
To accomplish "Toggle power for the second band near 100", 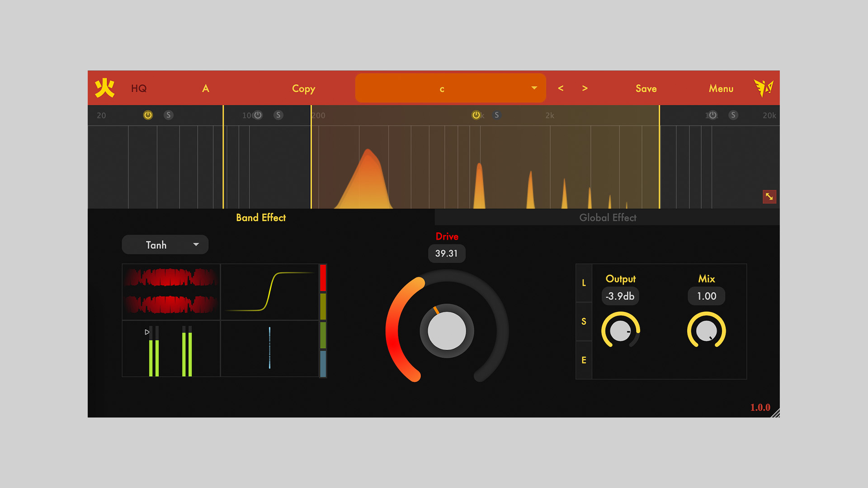I will tap(258, 115).
